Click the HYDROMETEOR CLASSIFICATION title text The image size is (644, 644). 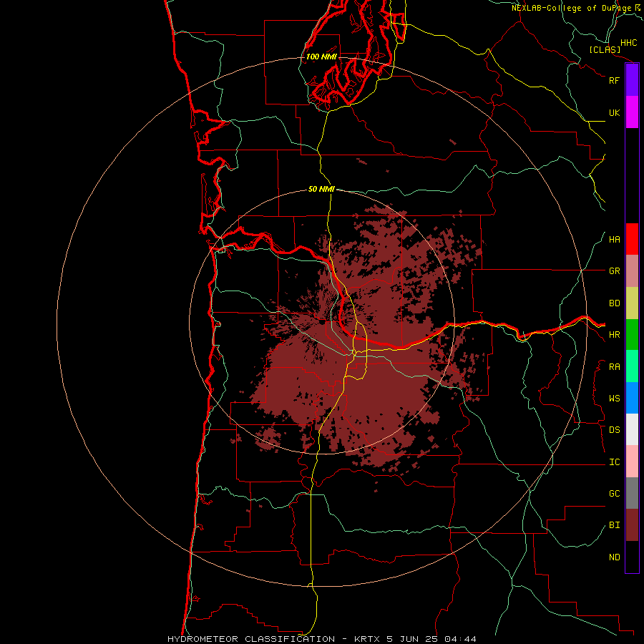[x=251, y=639]
